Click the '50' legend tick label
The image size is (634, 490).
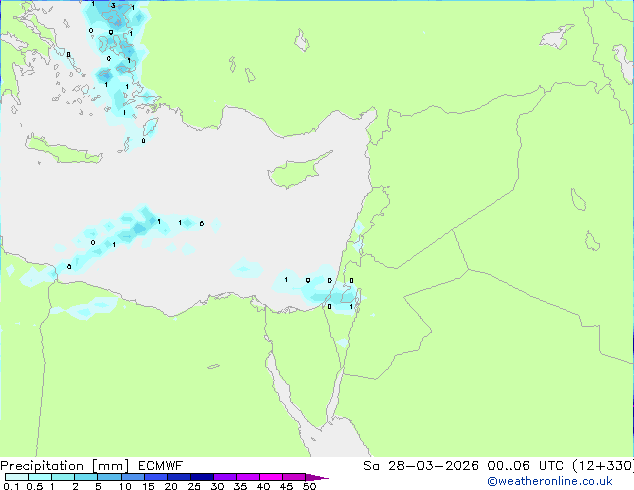tap(309, 486)
